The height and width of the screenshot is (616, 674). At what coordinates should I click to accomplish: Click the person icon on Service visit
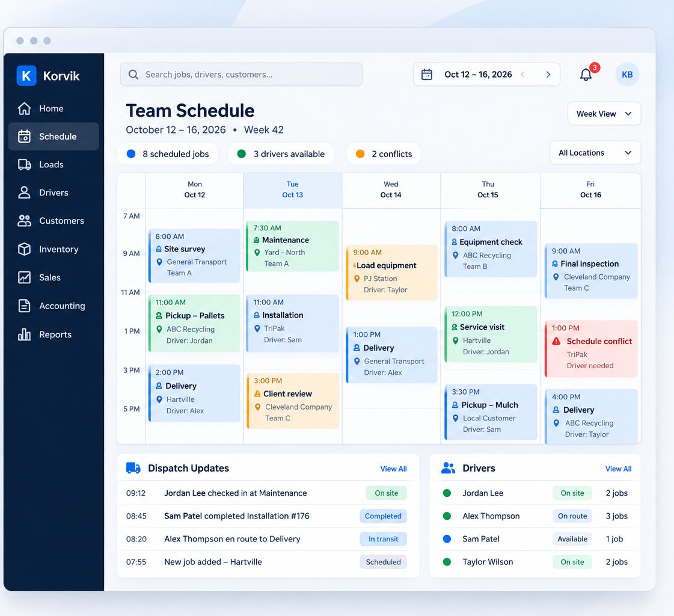click(x=455, y=327)
